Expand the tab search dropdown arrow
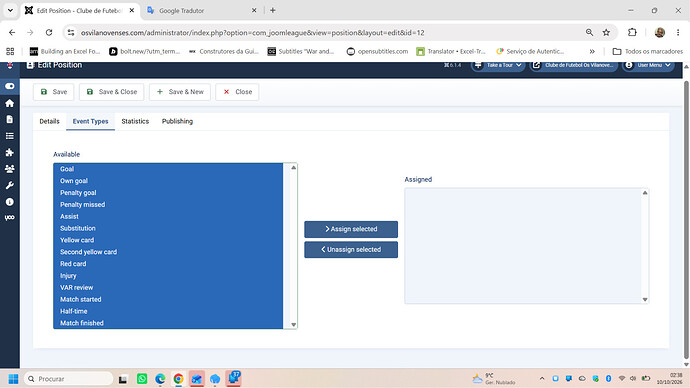Screen dimensions: 690x388 (10, 11)
